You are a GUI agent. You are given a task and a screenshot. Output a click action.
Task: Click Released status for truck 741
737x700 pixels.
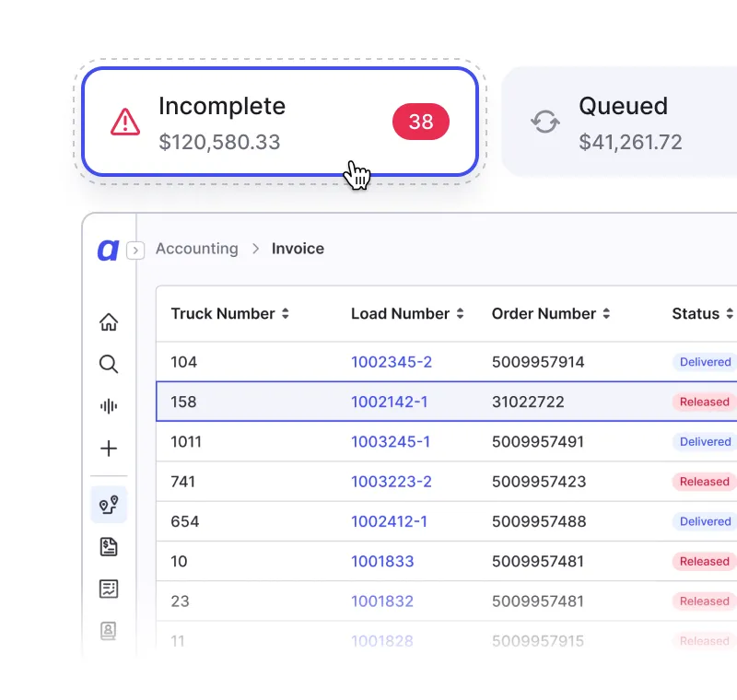[704, 482]
